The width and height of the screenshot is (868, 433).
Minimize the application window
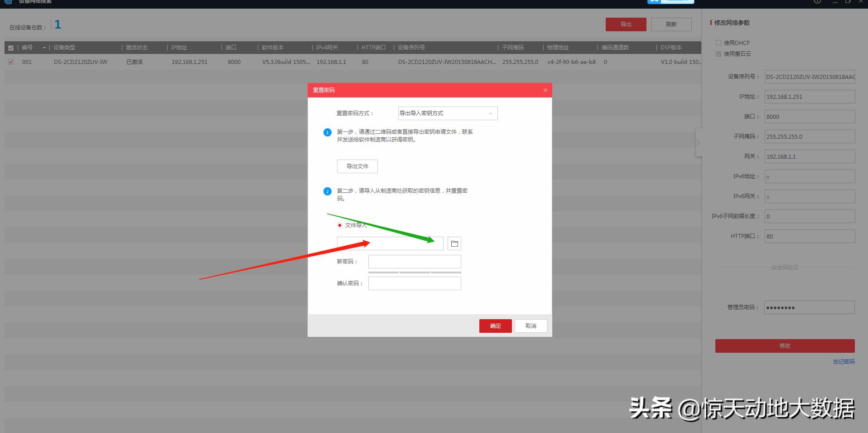(x=834, y=2)
